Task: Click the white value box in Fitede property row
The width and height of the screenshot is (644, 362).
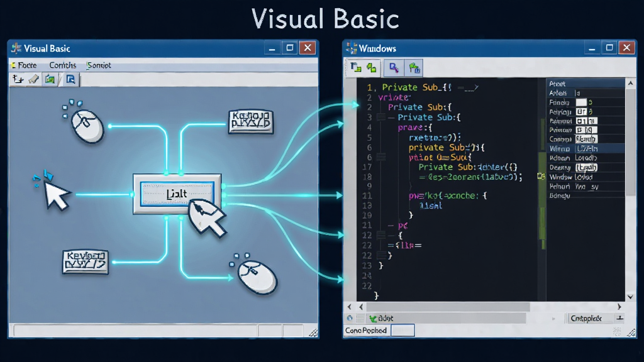Action: click(580, 102)
